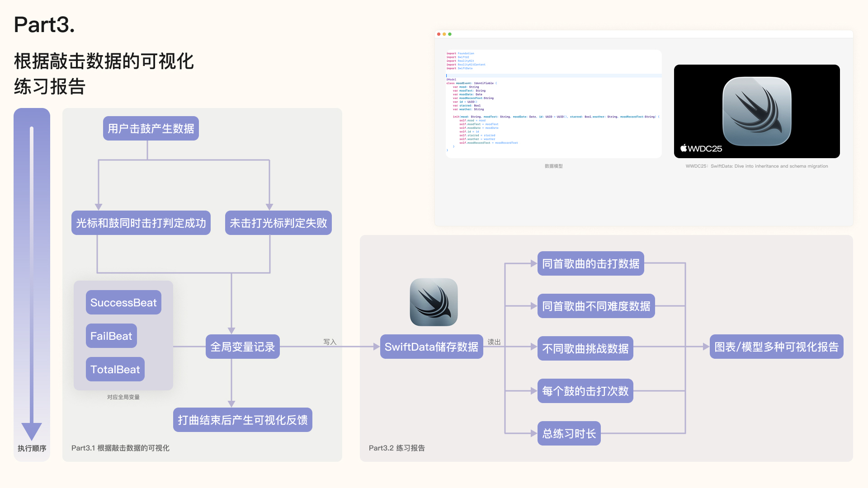The width and height of the screenshot is (868, 488).
Task: Click the green window zoom dot
Action: (450, 34)
